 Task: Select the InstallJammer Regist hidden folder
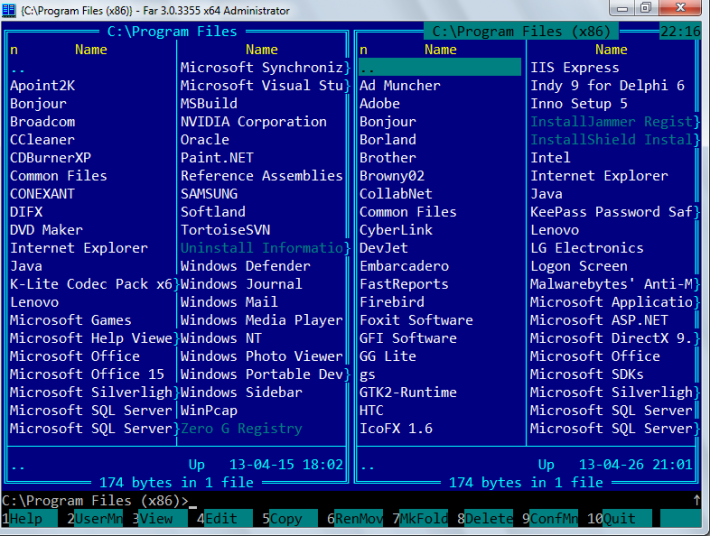(x=612, y=122)
